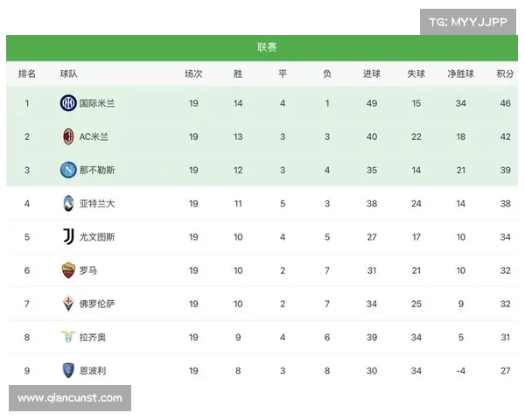
Task: Sort by the 积分 points column
Action: (x=505, y=73)
